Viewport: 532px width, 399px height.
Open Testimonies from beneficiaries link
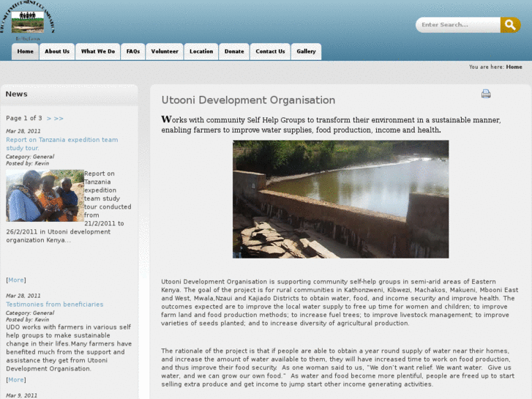(x=55, y=305)
